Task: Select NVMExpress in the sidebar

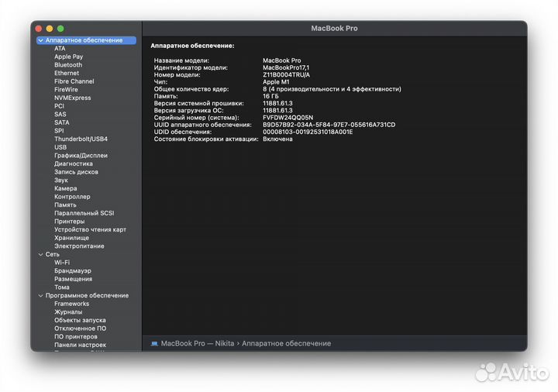Action: 73,98
